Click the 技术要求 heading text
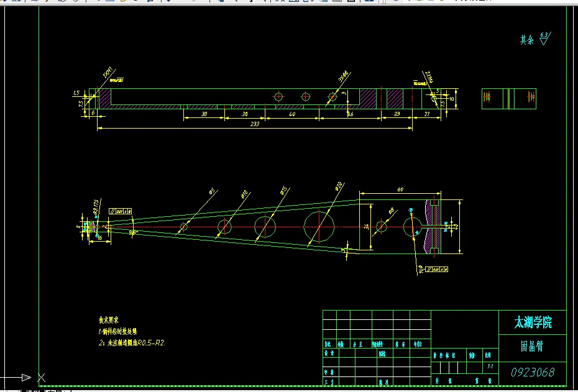578x392 pixels. [x=109, y=320]
